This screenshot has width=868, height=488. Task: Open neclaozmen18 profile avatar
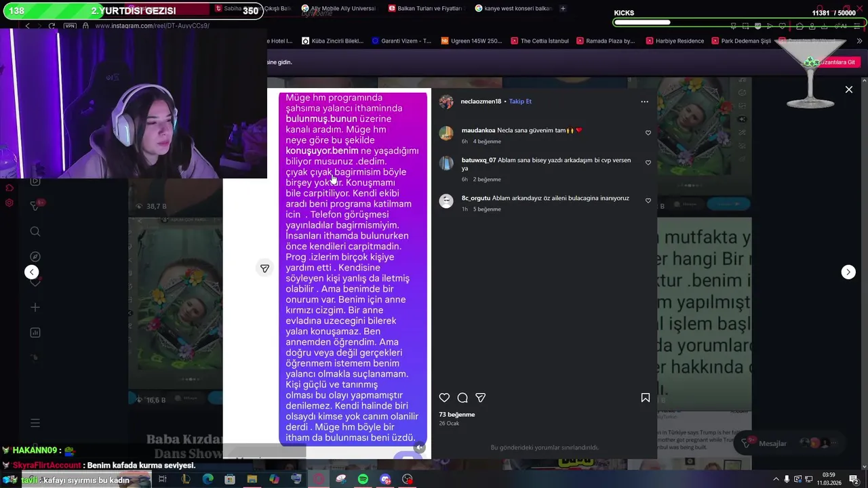point(446,102)
